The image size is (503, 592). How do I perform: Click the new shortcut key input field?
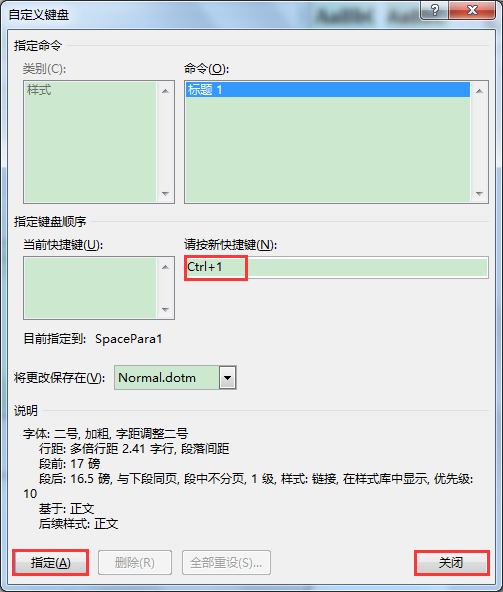pyautogui.click(x=336, y=267)
